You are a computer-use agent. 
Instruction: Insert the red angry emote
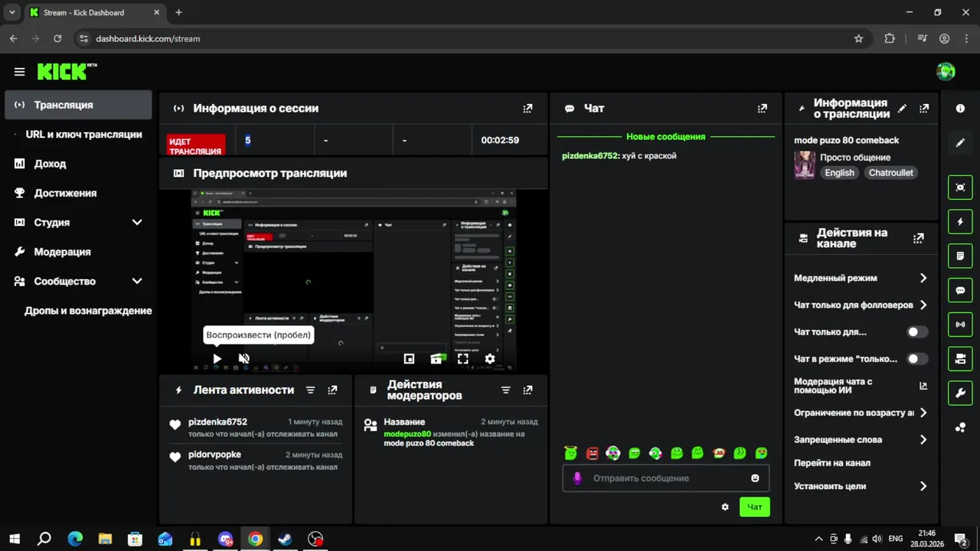(x=592, y=453)
